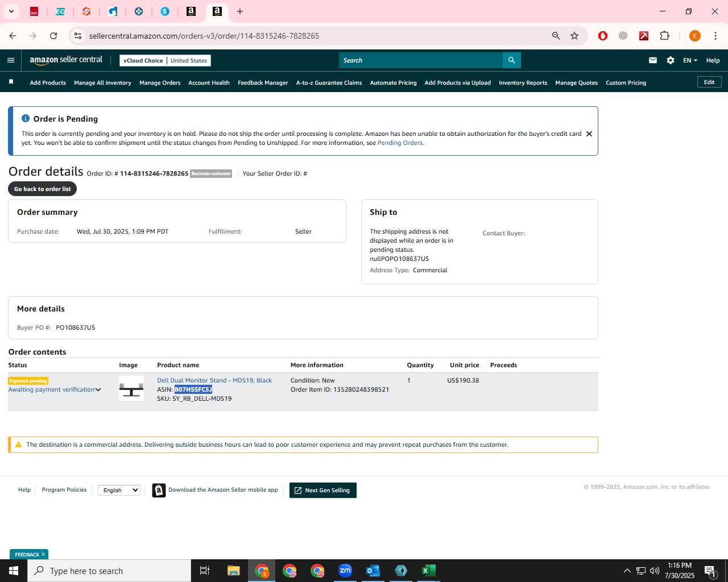Screen dimensions: 728x582
Task: Click the Payment pending status badge
Action: click(28, 381)
